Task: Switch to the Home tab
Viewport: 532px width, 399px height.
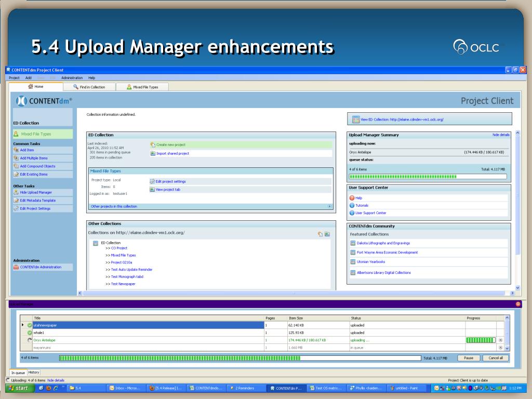Action: click(36, 87)
